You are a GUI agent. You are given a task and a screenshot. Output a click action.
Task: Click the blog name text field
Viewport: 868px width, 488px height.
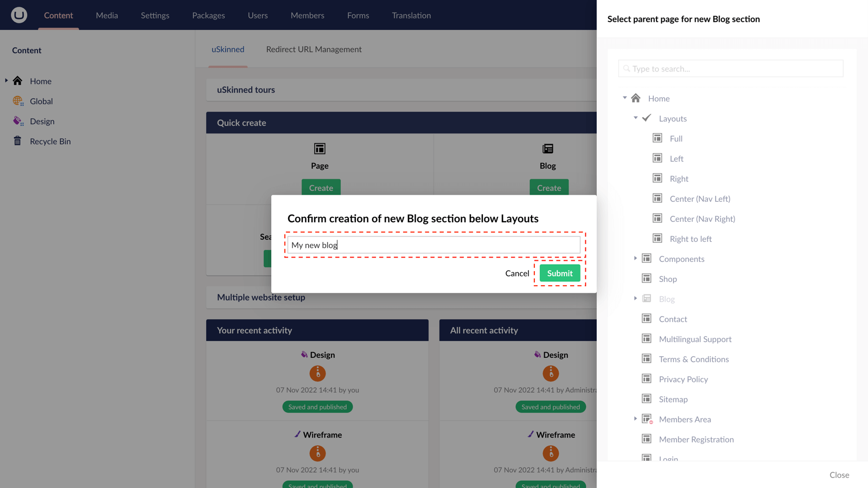pos(433,245)
